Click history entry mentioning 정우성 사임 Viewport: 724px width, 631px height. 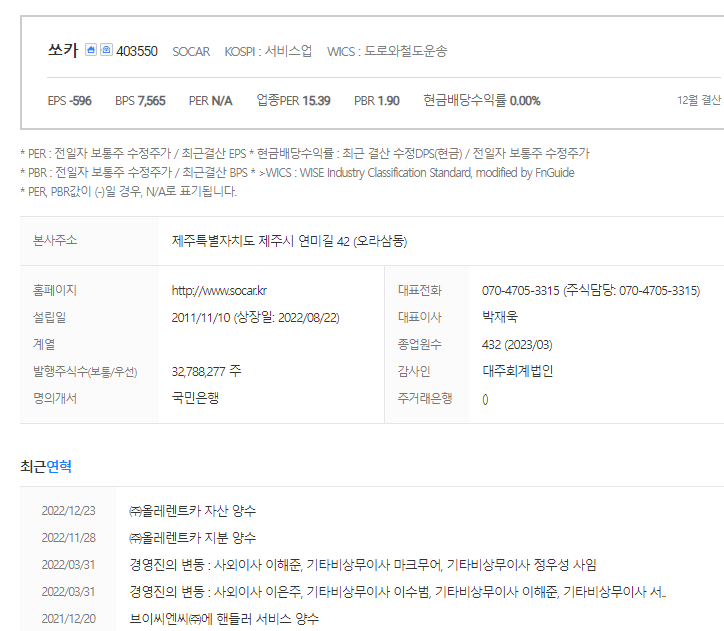click(362, 565)
